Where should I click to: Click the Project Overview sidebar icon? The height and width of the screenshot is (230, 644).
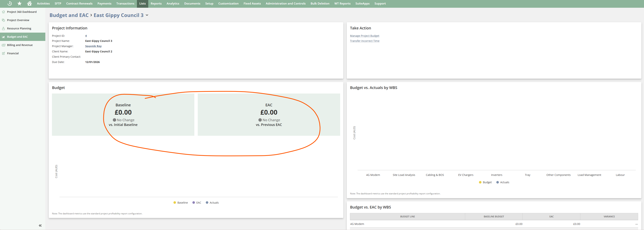[x=4, y=20]
